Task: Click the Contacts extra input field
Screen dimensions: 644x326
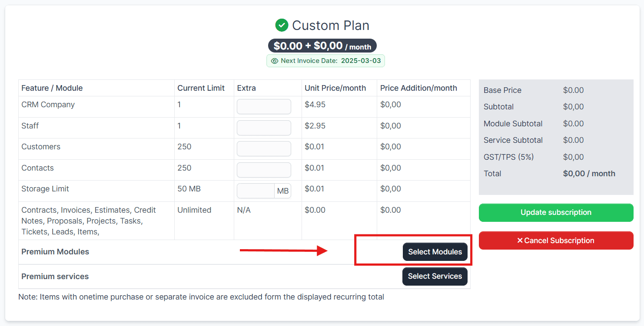Action: click(x=264, y=170)
